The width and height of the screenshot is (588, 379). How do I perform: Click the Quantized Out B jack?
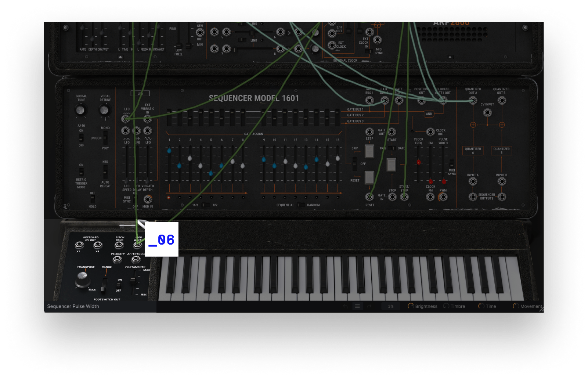click(x=502, y=100)
